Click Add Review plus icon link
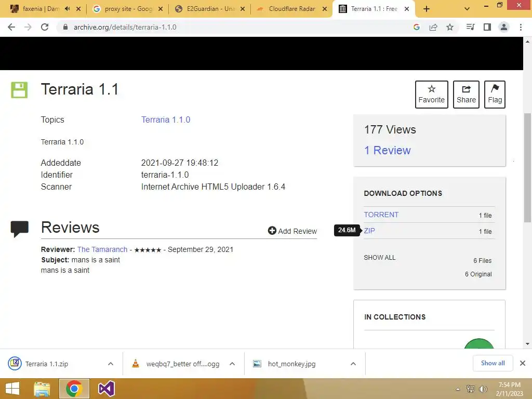Screen dimensions: 532x399 [292, 231]
